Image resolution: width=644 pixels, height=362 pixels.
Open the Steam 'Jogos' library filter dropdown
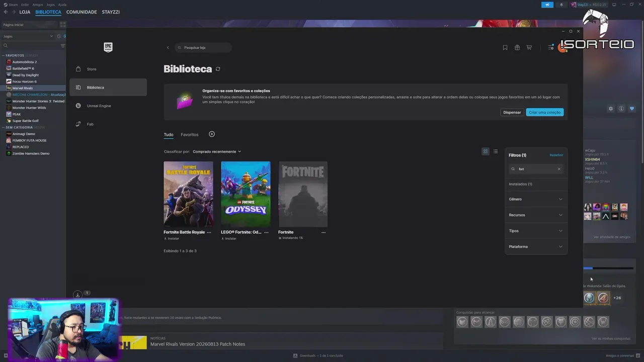point(28,36)
